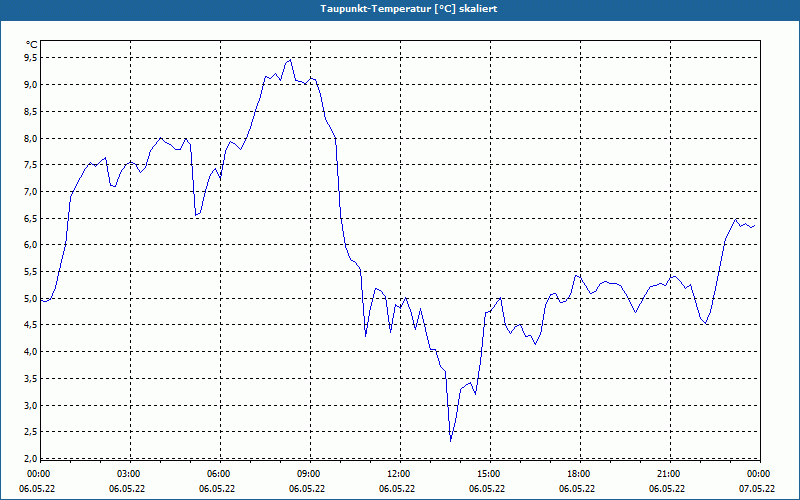Select the '5,5' y-axis value

tap(31, 272)
